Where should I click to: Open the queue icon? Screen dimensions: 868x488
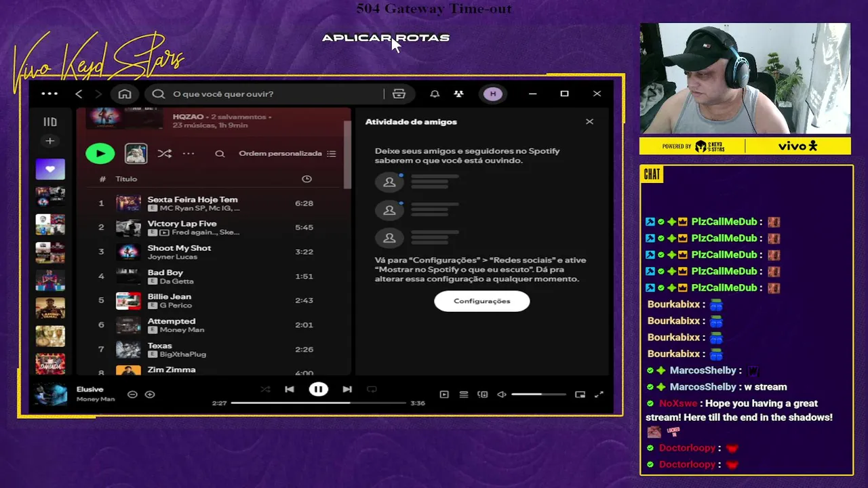tap(464, 394)
